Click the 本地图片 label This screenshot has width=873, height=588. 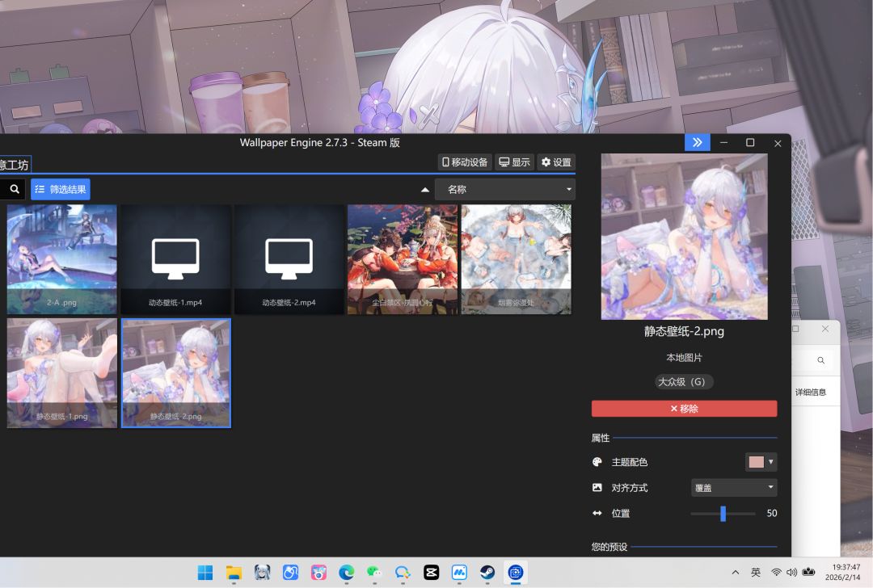pos(684,357)
